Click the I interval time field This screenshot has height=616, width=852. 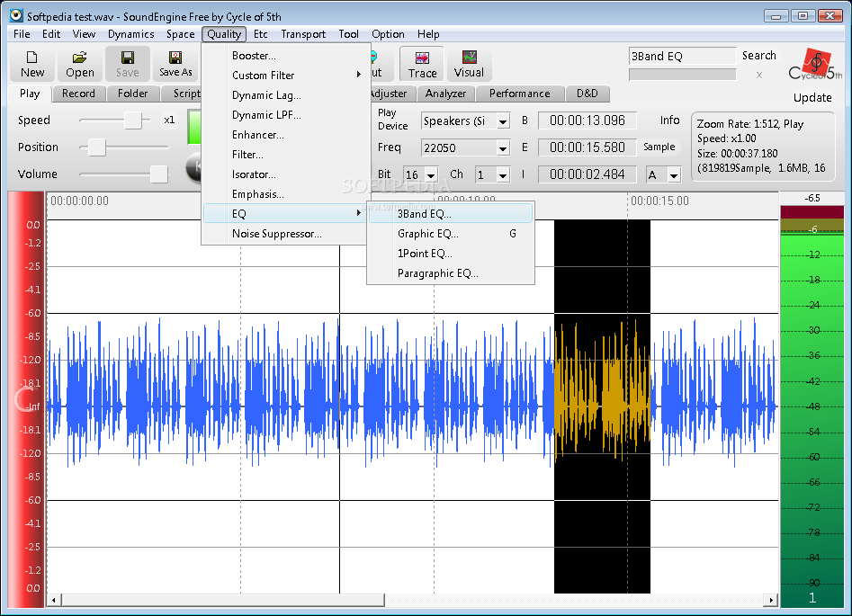[587, 174]
